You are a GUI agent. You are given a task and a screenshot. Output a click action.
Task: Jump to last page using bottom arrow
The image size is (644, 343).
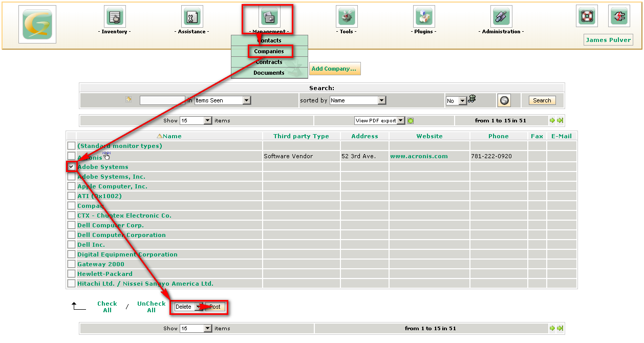pos(560,329)
